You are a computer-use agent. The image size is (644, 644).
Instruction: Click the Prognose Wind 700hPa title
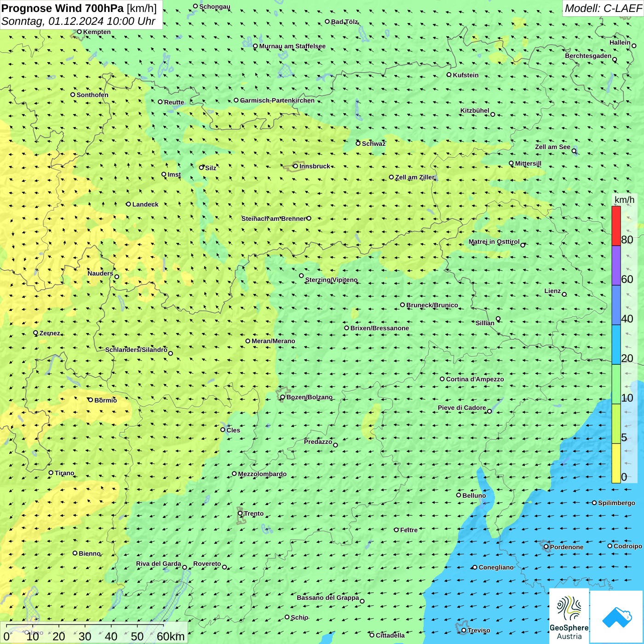pyautogui.click(x=63, y=8)
